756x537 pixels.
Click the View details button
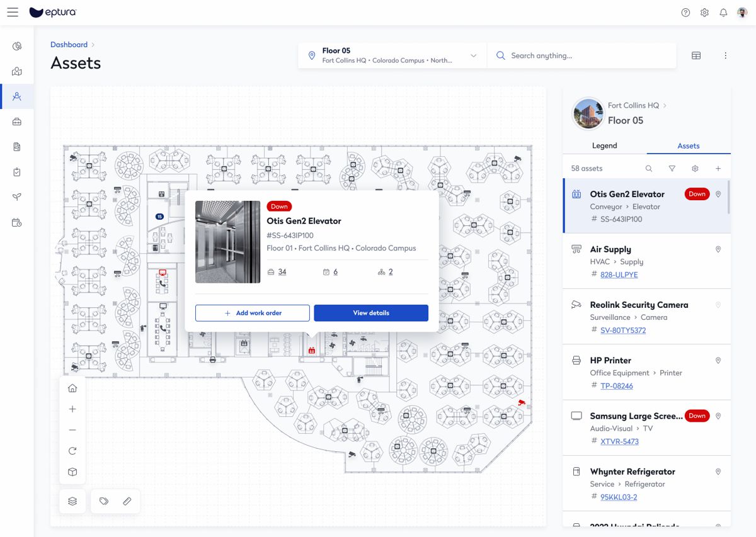coord(371,313)
